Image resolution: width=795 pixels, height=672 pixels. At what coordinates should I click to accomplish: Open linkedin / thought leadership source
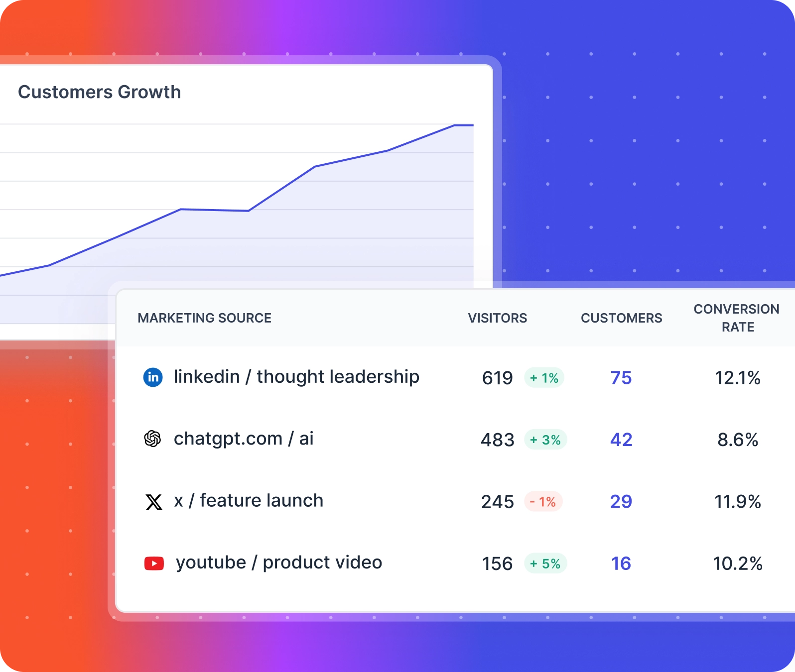click(x=296, y=377)
